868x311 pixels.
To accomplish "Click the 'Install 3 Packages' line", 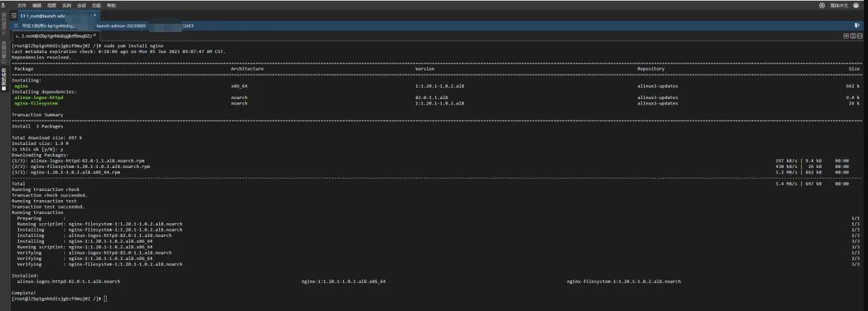I will pos(38,126).
